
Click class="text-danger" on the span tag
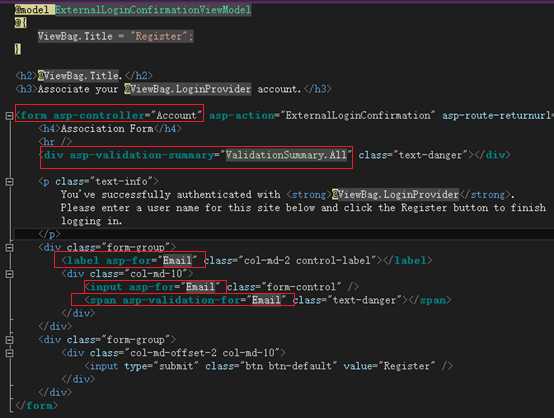[347, 300]
